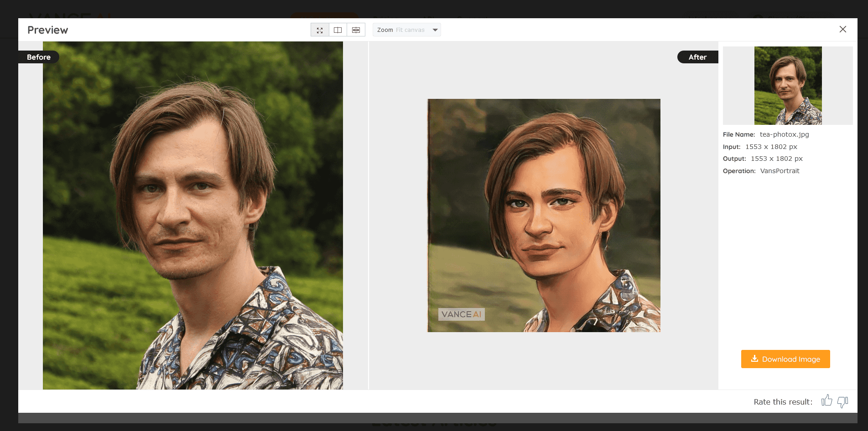The width and height of the screenshot is (868, 431).
Task: Click the file name tea-photox.jpg
Action: 784,134
